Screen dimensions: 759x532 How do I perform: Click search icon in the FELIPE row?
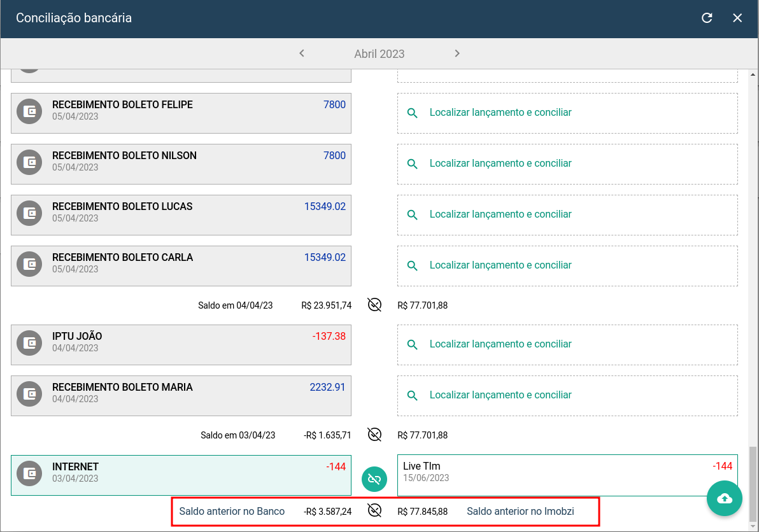click(413, 113)
